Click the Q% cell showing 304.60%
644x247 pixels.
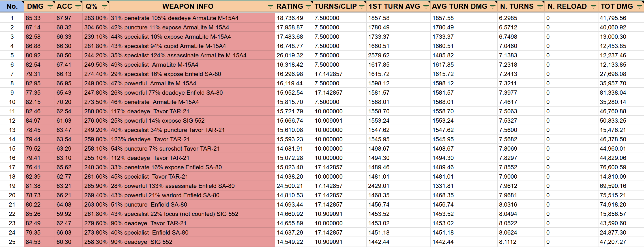coord(96,27)
